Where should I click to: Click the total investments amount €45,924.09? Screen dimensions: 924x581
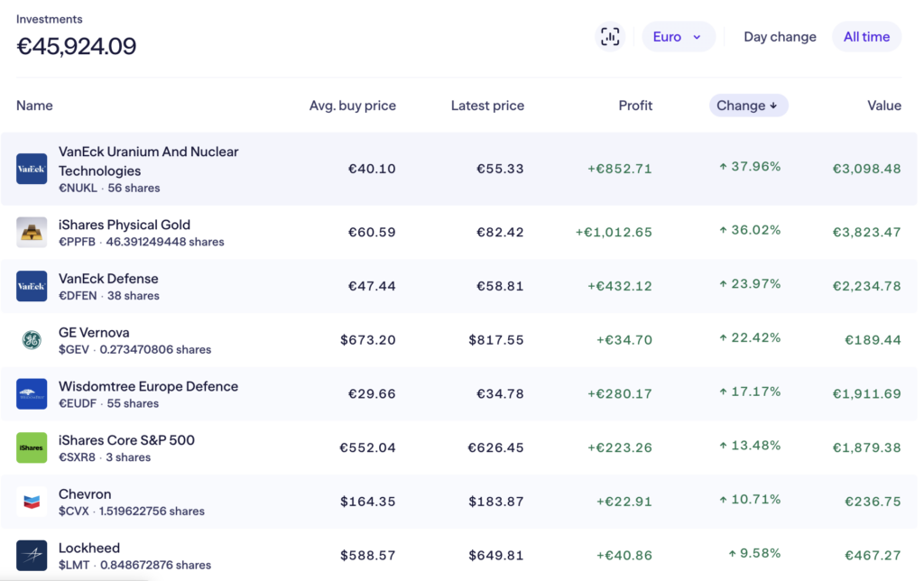pos(77,46)
